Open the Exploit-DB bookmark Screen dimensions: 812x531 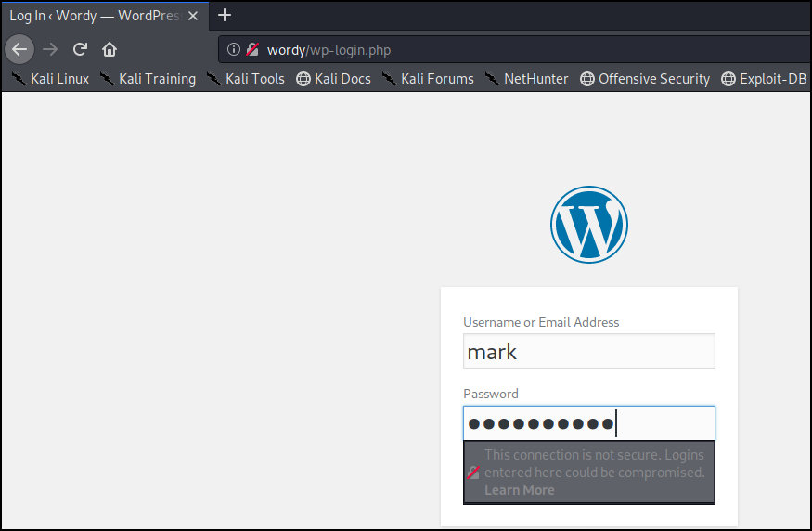[x=765, y=79]
